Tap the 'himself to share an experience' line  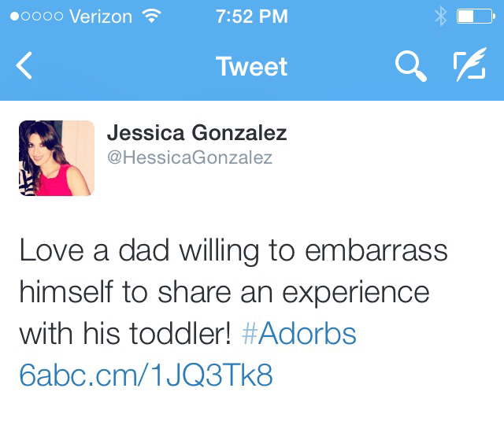(224, 293)
